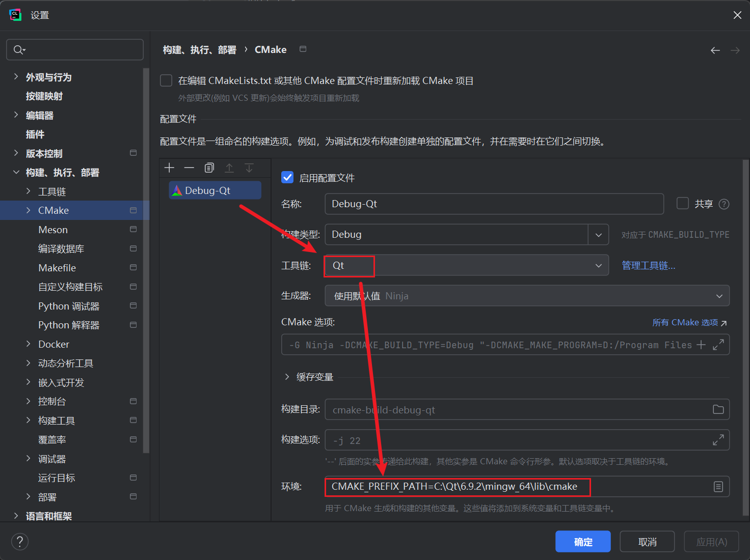This screenshot has height=560, width=750.
Task: Open the 生成器 Ninja dropdown
Action: 527,296
